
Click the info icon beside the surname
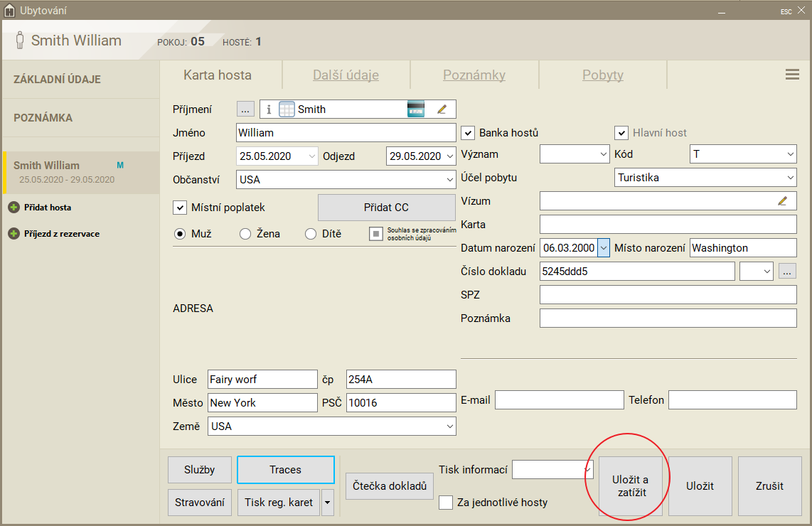coord(269,109)
